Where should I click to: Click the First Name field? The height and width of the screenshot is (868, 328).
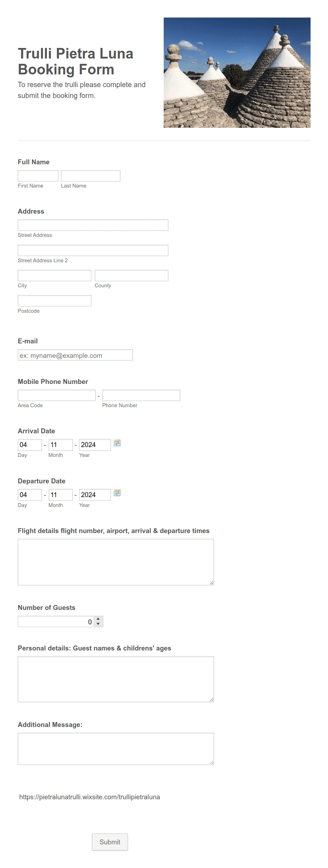coord(38,176)
